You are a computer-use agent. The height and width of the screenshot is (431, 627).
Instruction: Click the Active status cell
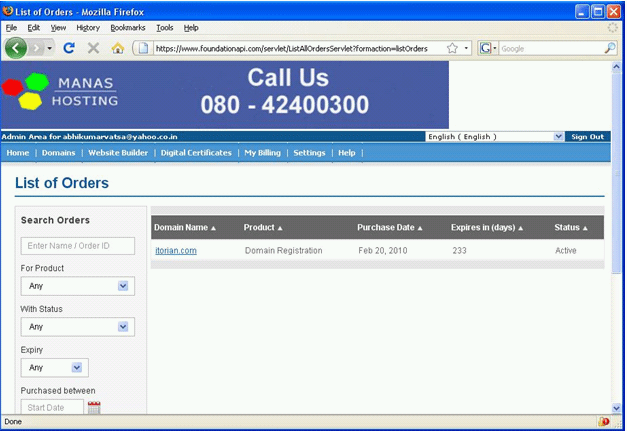tap(565, 251)
